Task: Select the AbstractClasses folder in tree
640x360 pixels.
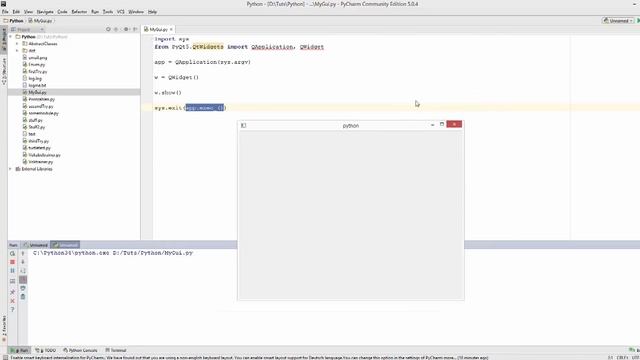Action: point(40,44)
